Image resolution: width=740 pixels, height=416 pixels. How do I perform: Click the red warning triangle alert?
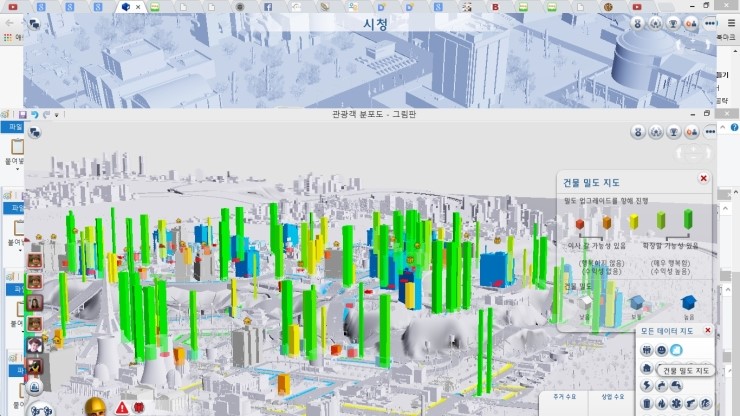(x=122, y=407)
